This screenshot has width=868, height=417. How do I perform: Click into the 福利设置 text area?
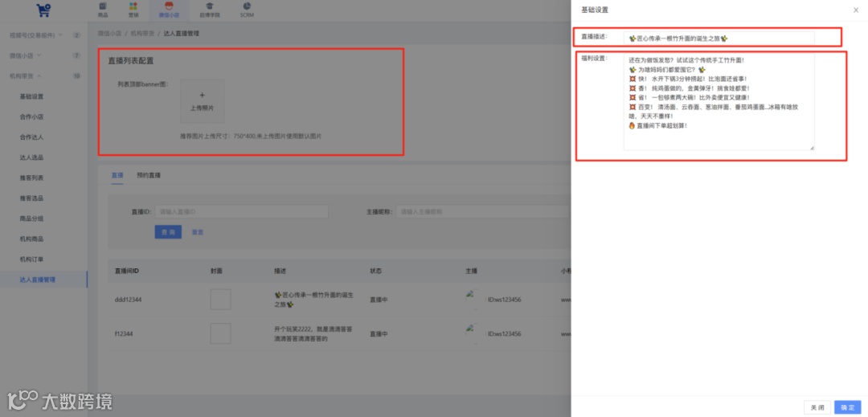pos(719,101)
